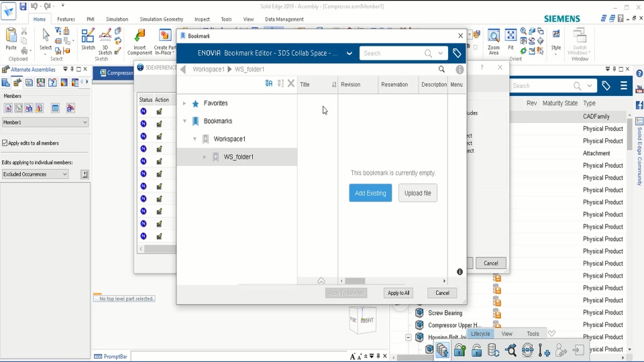This screenshot has width=644, height=362.
Task: Click the tag icon in ENOVIA header
Action: pyautogui.click(x=457, y=53)
